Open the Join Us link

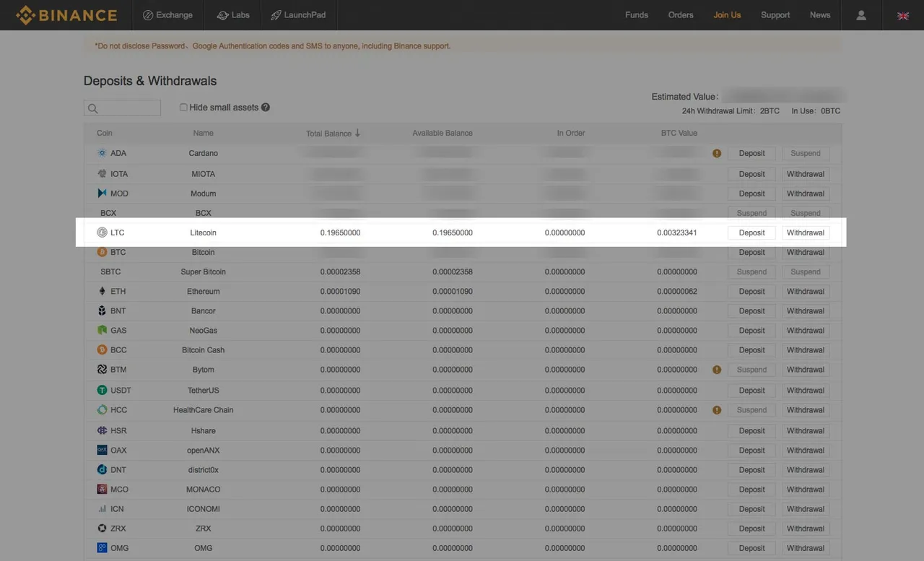pos(727,15)
